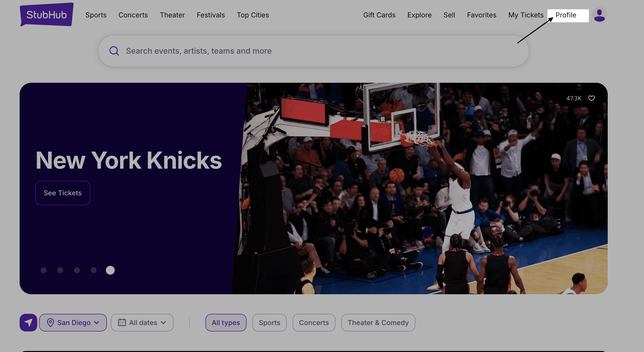Open the user avatar icon
This screenshot has height=352, width=644.
(x=599, y=15)
